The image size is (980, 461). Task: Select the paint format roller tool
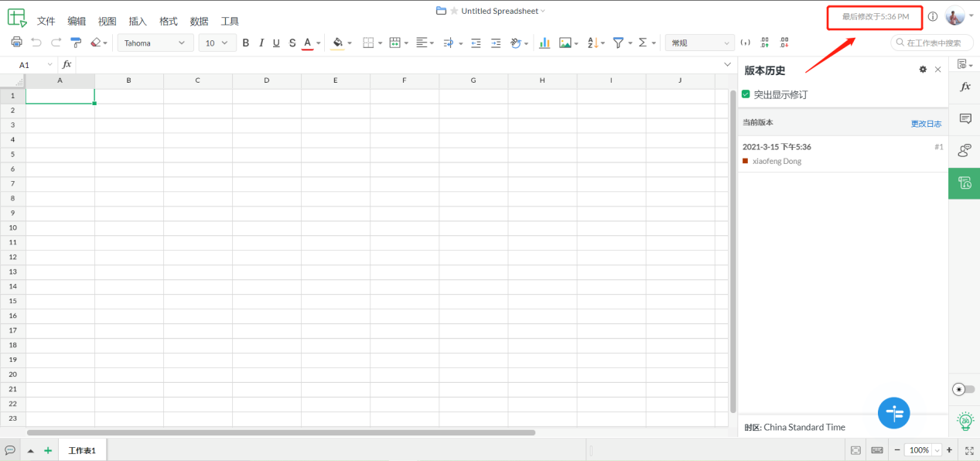(x=76, y=43)
